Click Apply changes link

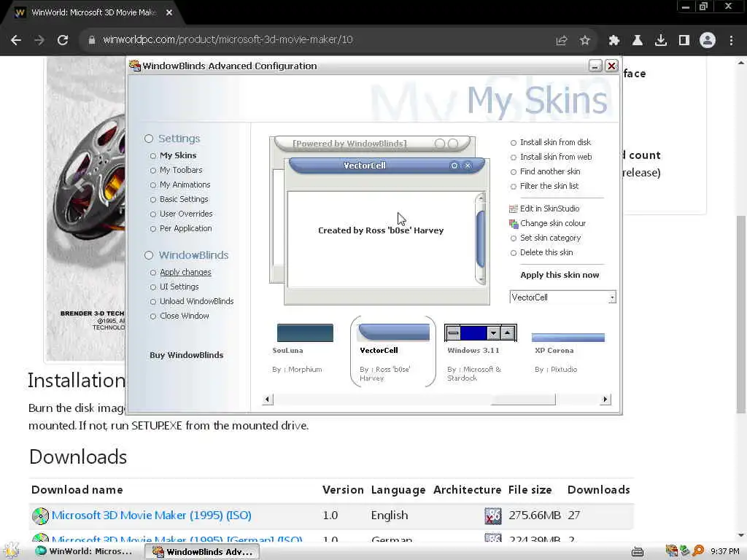[185, 273]
